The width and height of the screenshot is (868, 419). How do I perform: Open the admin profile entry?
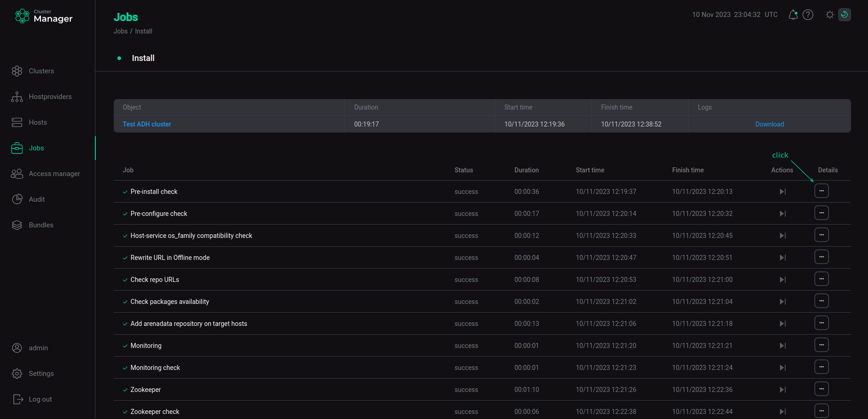38,348
